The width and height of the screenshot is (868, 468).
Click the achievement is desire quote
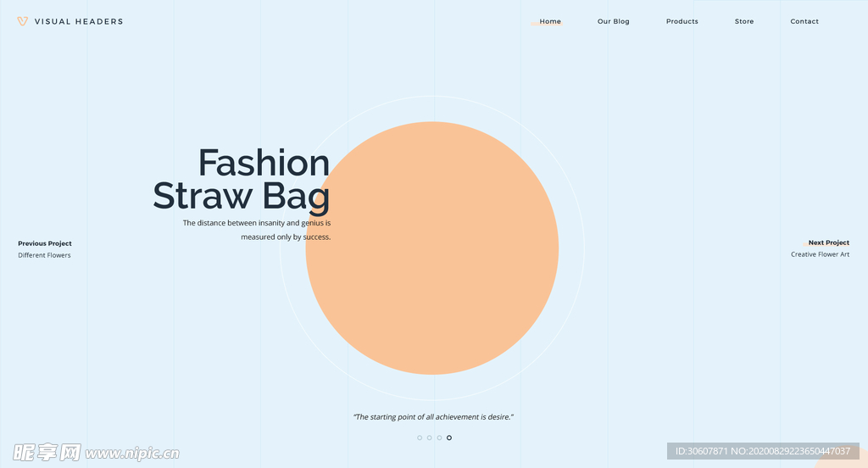(x=433, y=416)
